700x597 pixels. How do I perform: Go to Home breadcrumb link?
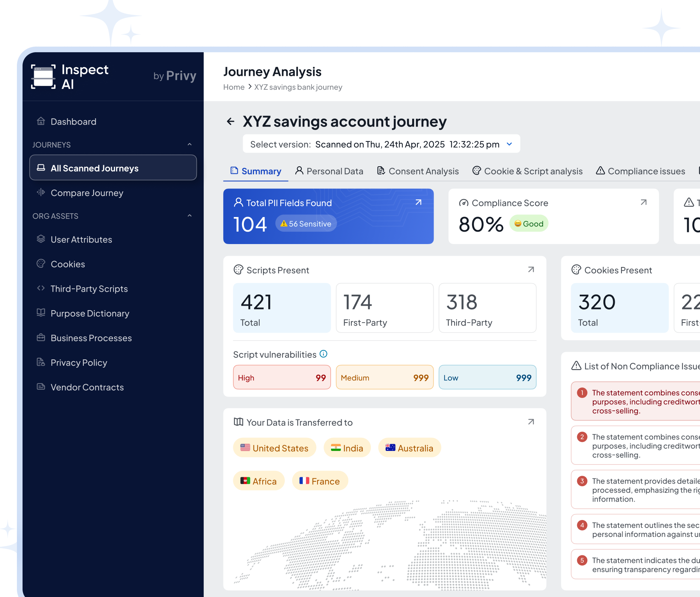234,87
